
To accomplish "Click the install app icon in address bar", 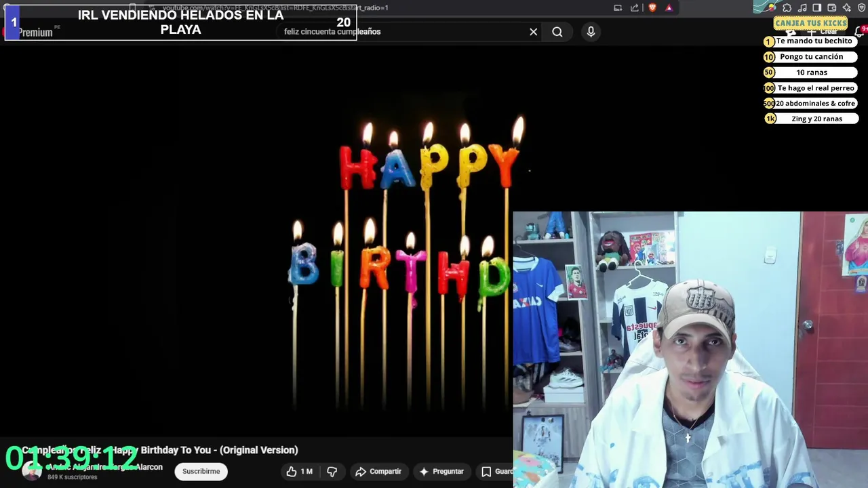I will [618, 8].
